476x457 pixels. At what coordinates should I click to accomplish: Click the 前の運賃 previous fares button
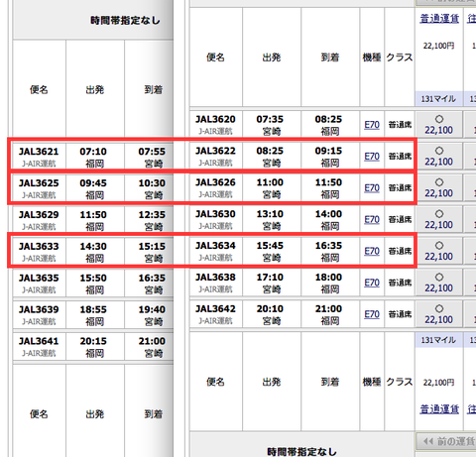[445, 441]
